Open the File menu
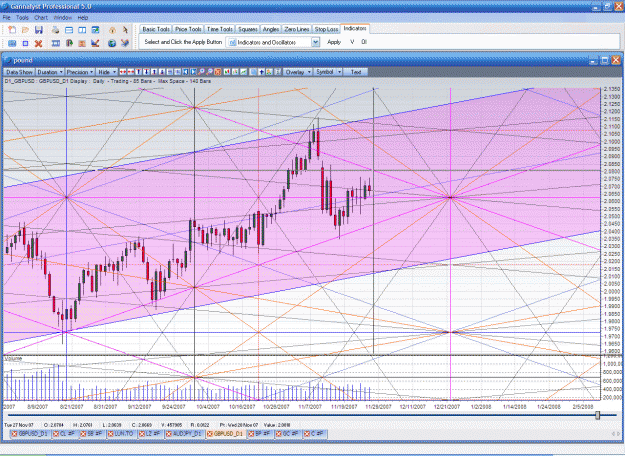The height and width of the screenshot is (456, 625). pos(6,18)
